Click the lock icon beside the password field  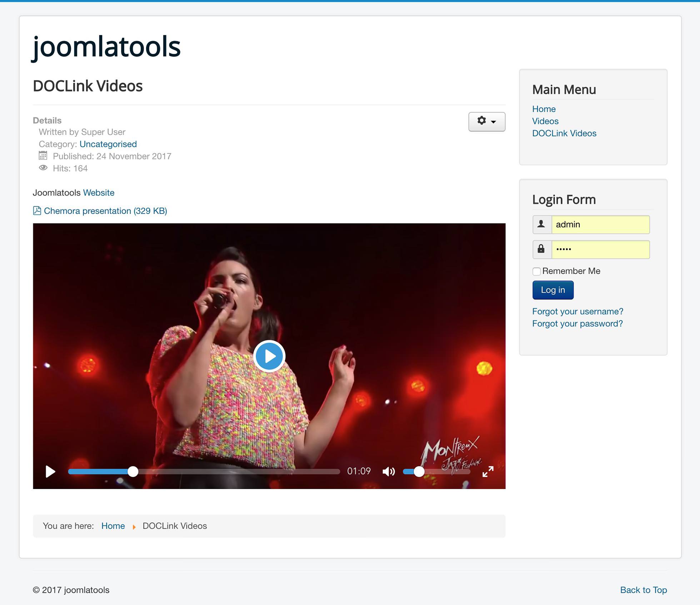tap(541, 249)
